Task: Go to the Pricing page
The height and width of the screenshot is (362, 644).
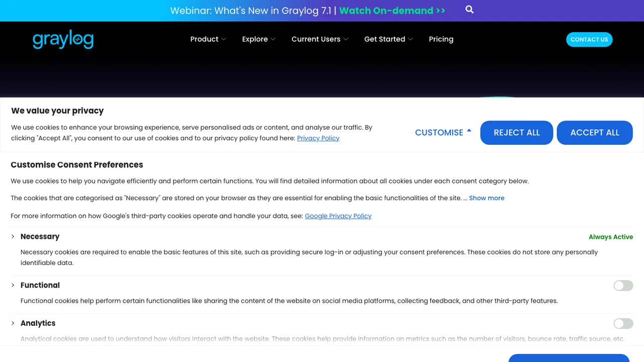Action: coord(441,39)
